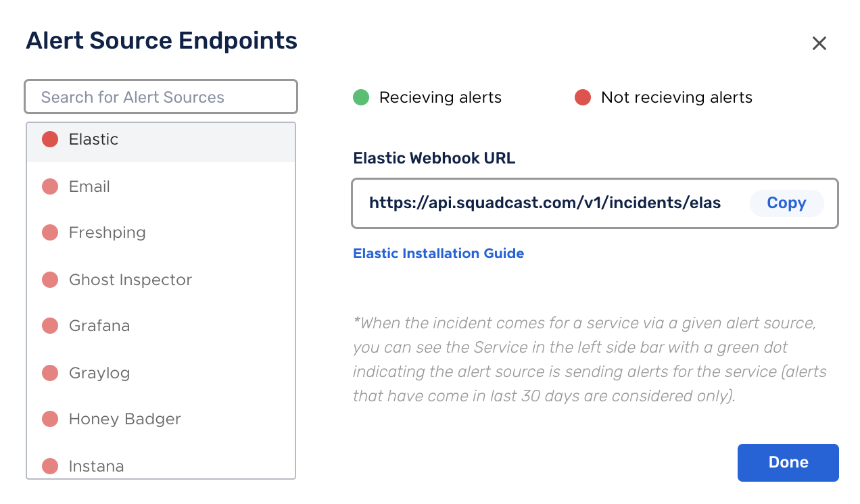This screenshot has height=504, width=860.
Task: Click the red status dot beside Elastic
Action: click(x=50, y=139)
